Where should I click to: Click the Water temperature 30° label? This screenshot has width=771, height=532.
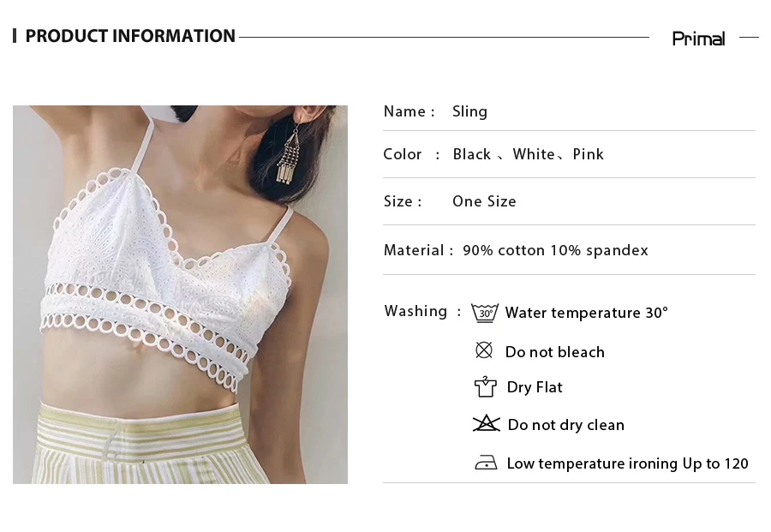tap(587, 313)
